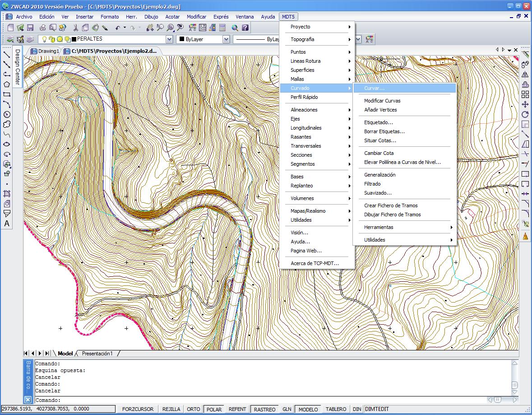The width and height of the screenshot is (532, 415).
Task: Toggle REJILLA grid display
Action: (171, 409)
